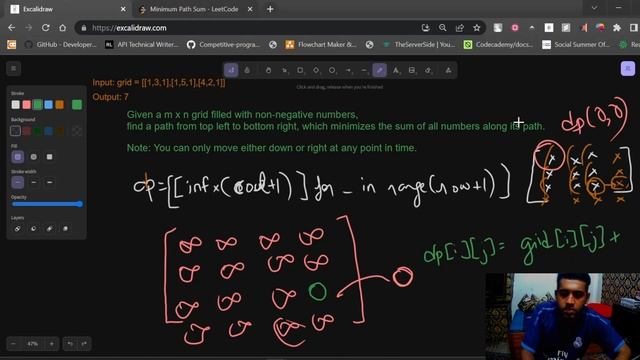Select the bold stroke width

(33, 182)
